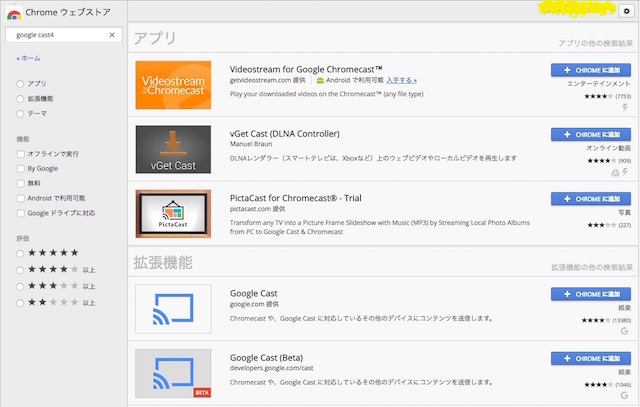Click the lightning offline icon under Videostream rating
Viewport: 640px width, 407px height.
click(625, 107)
